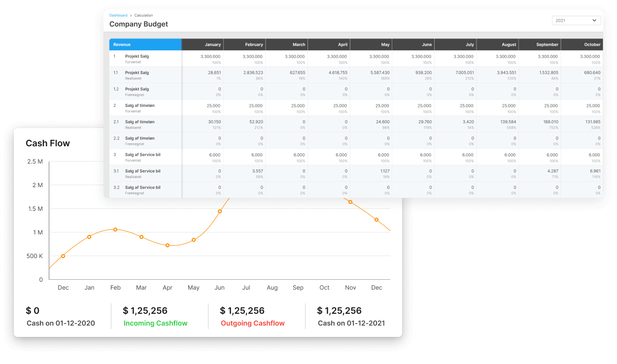Screen dimensions: 617x364
Task: Click the Jun data point on chart
Action: pyautogui.click(x=220, y=211)
